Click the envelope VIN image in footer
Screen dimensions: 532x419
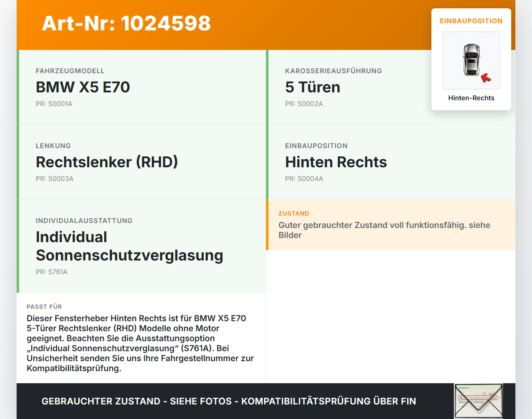[x=478, y=401]
